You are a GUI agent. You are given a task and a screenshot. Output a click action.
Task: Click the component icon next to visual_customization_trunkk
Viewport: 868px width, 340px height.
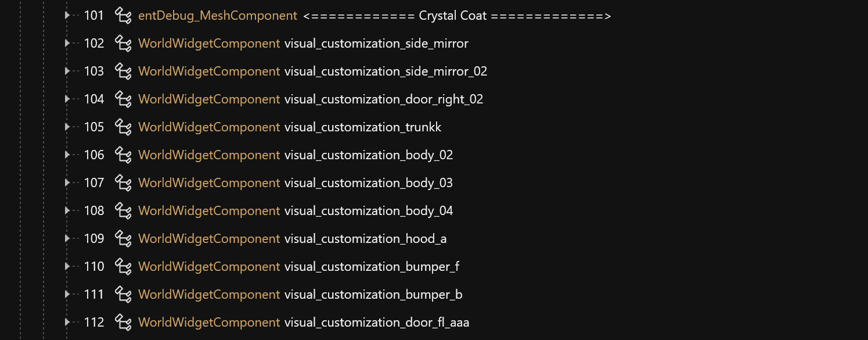coord(123,127)
